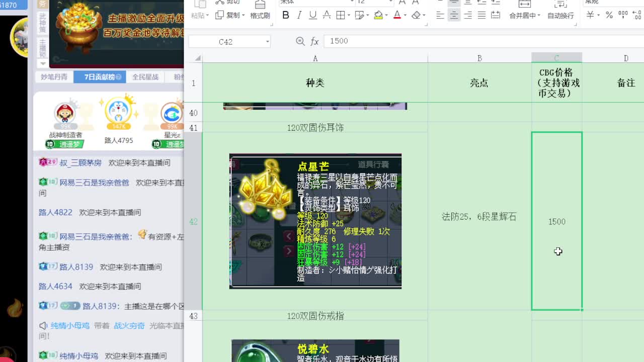
Task: Apply currency ¥ format
Action: tap(590, 15)
